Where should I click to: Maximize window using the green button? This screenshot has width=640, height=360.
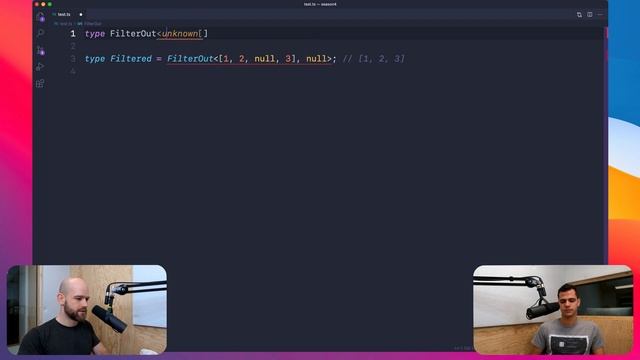50,4
